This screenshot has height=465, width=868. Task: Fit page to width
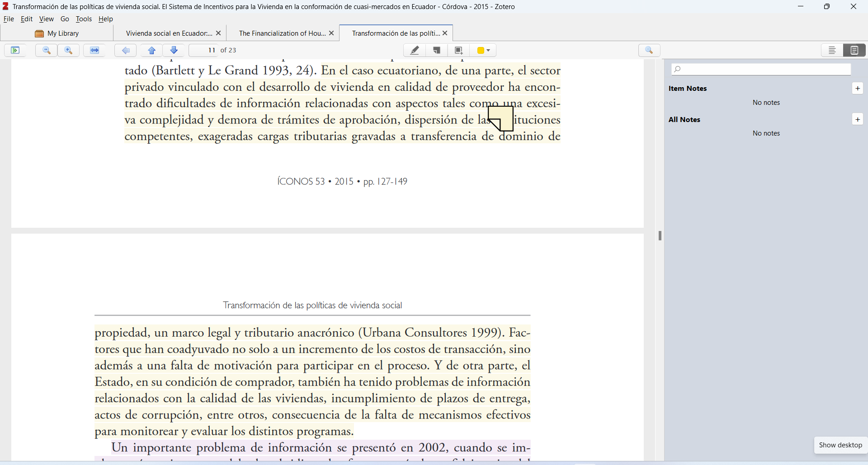pos(94,50)
